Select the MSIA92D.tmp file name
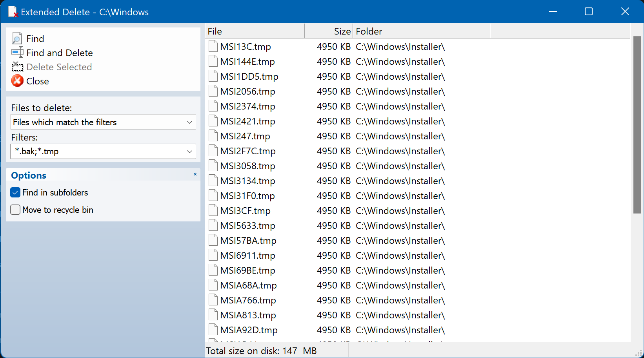Screen dimensions: 644x358 click(x=249, y=330)
